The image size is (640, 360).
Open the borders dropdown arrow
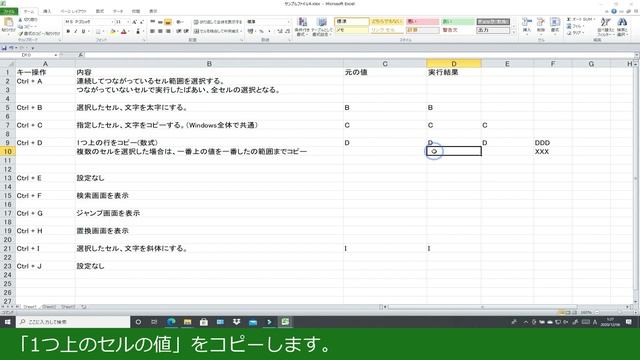click(x=103, y=31)
